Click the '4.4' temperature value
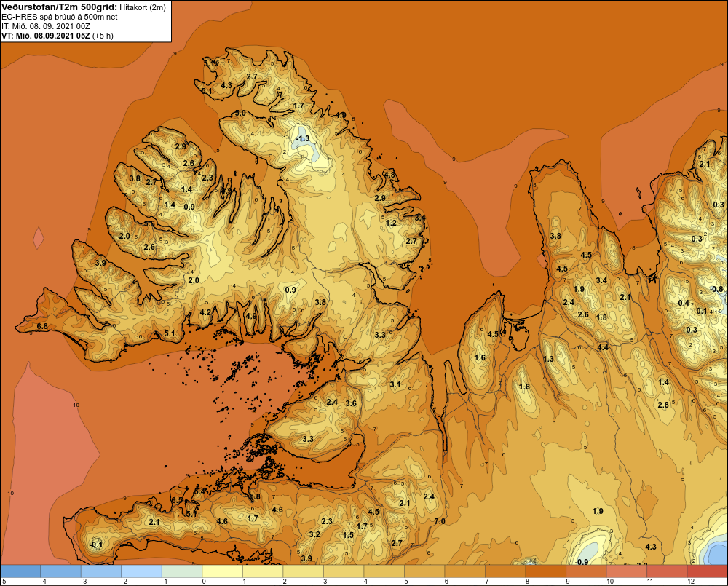 tap(603, 347)
